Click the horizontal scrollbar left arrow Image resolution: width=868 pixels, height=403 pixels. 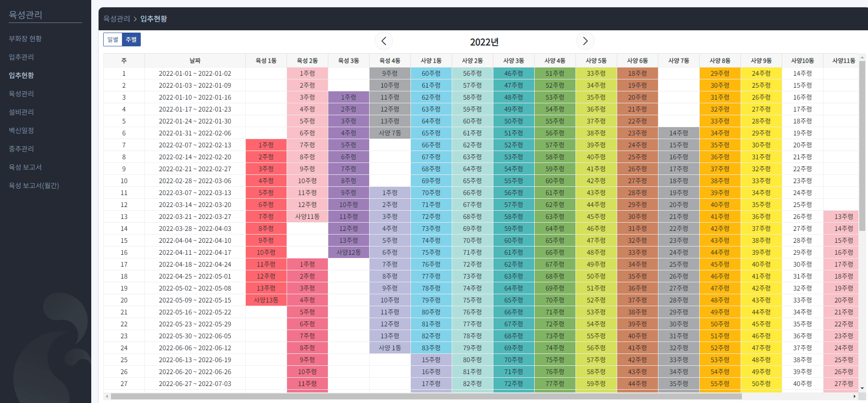click(107, 396)
